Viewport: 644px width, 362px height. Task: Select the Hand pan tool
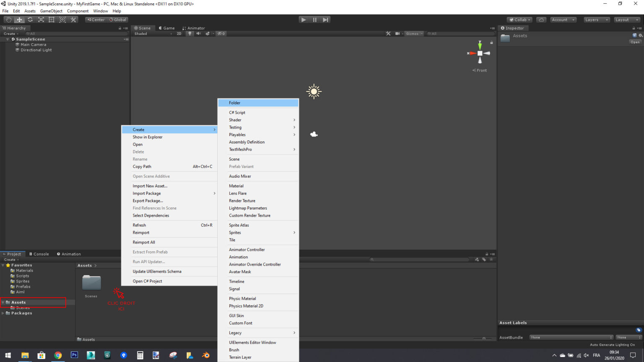tap(8, 20)
